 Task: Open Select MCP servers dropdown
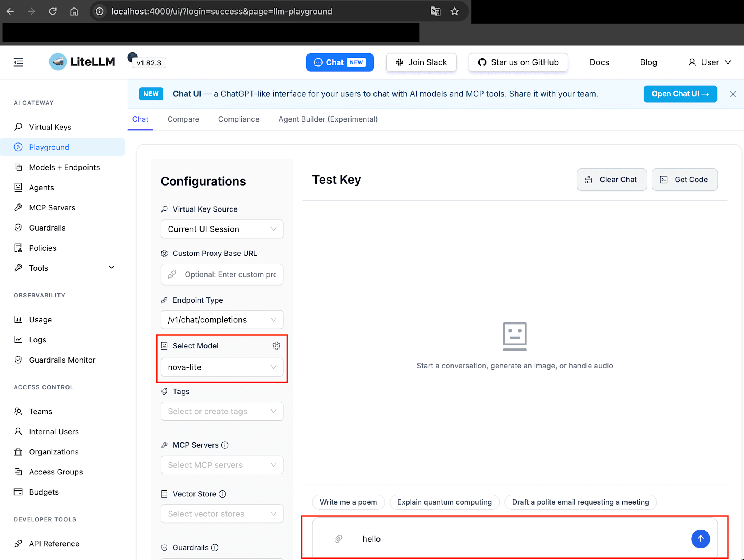(x=222, y=465)
